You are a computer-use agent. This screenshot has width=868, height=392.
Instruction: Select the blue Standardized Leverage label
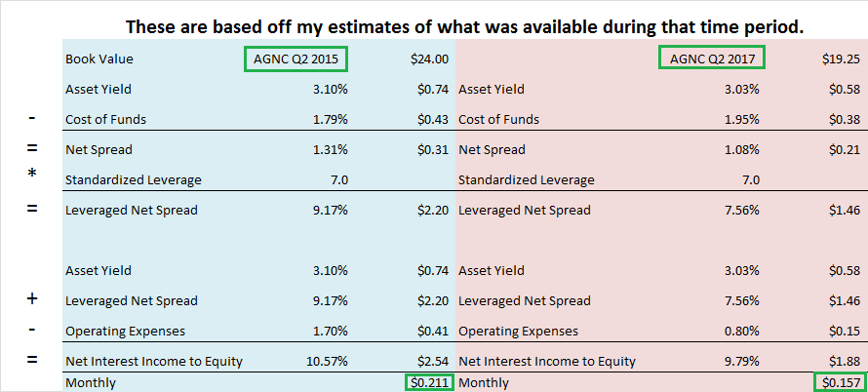click(134, 180)
